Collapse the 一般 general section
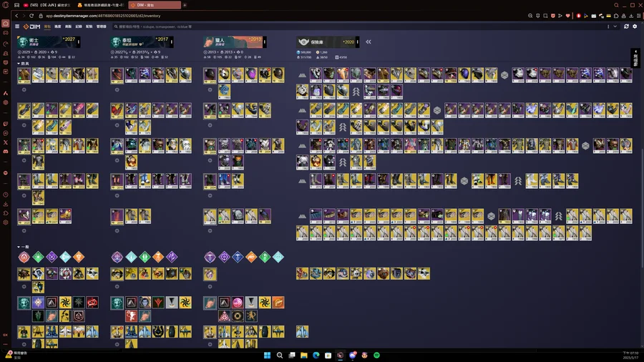Image resolution: width=644 pixels, height=362 pixels. click(23, 247)
